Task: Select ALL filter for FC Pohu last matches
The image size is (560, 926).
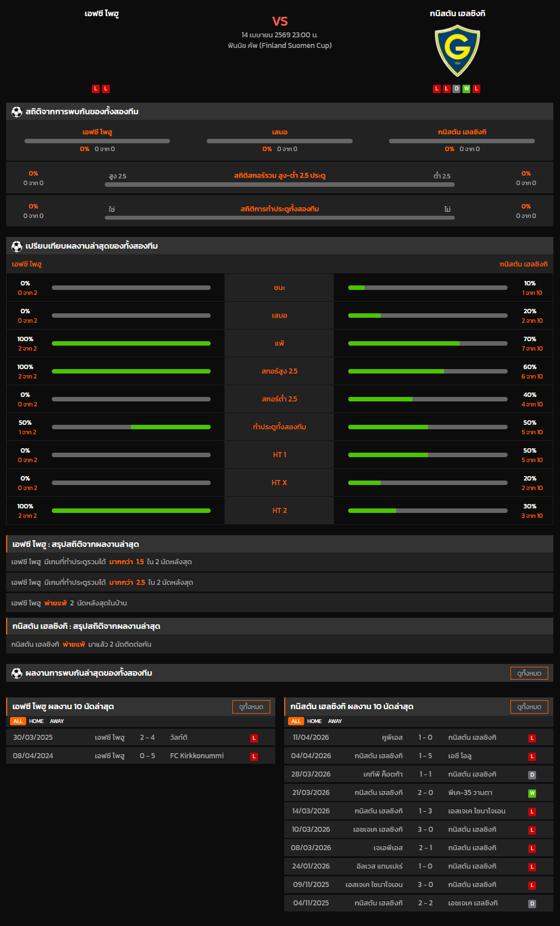Action: [x=18, y=721]
